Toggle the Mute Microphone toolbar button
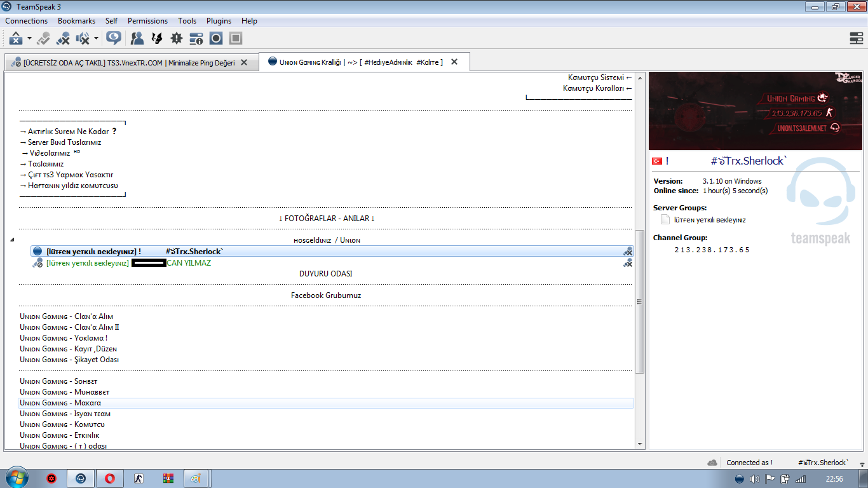 (x=63, y=38)
